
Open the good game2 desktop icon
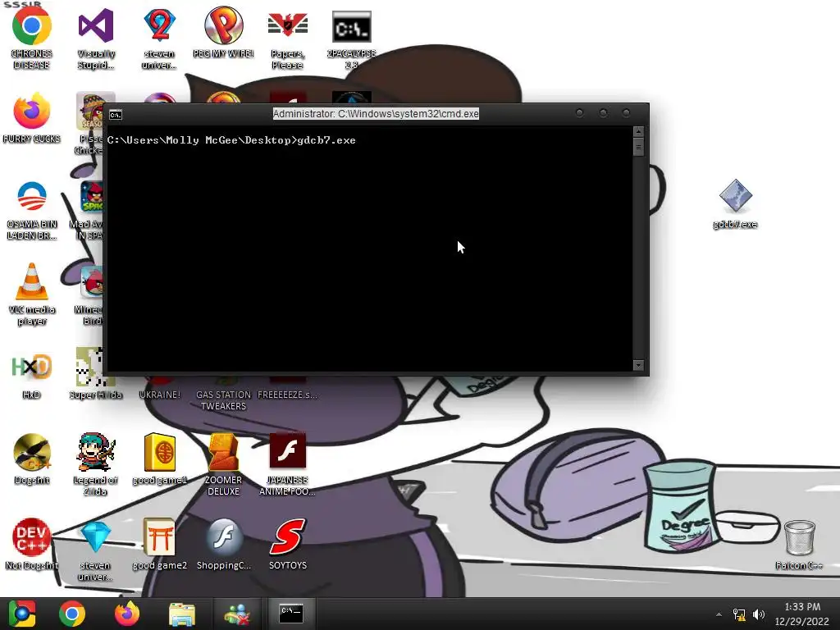pos(159,544)
